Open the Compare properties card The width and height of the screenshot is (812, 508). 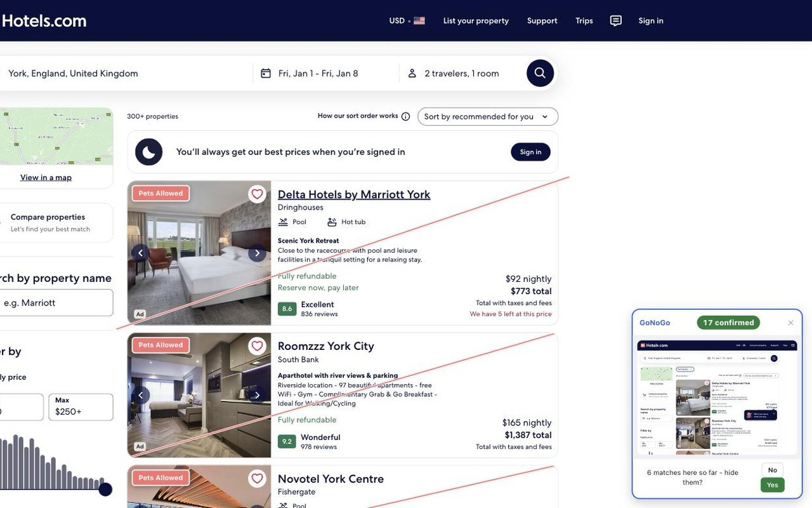[x=56, y=222]
